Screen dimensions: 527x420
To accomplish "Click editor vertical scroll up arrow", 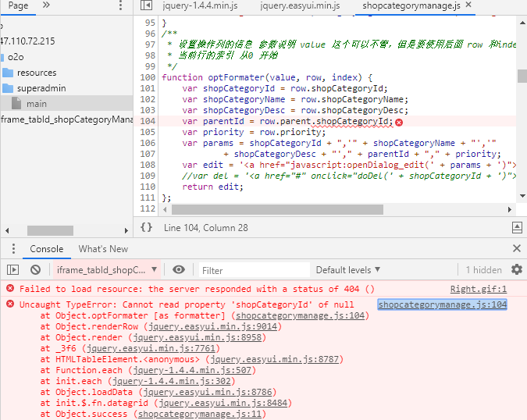I will [x=522, y=23].
